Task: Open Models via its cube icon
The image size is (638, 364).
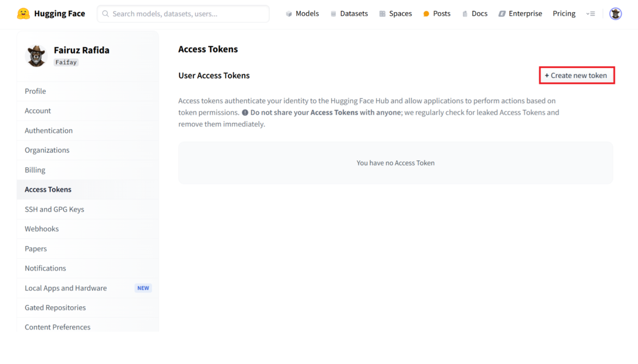Action: [x=289, y=14]
